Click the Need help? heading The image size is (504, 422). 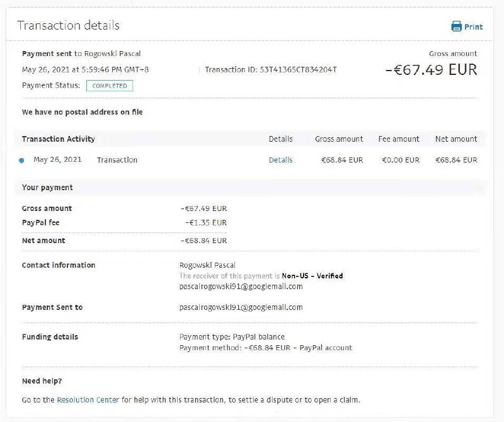[42, 381]
